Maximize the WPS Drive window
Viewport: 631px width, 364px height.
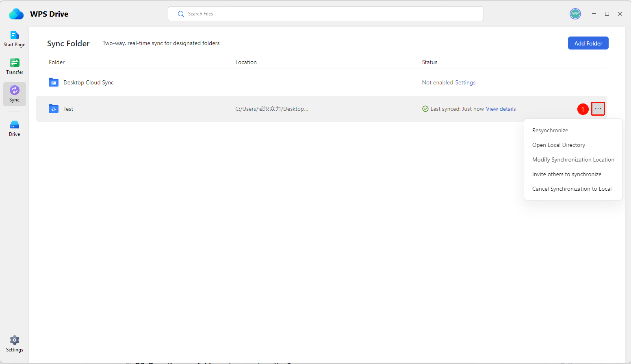[607, 14]
